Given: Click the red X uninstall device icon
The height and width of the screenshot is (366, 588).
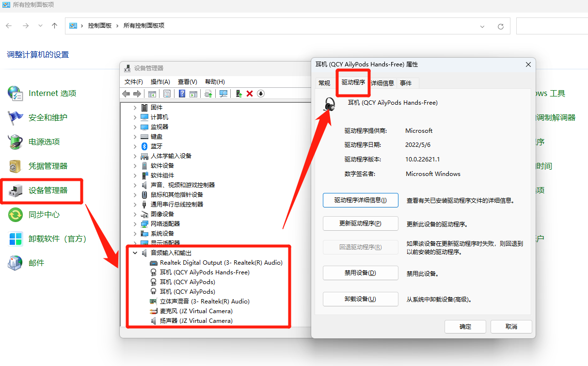Looking at the screenshot, I should coord(250,94).
